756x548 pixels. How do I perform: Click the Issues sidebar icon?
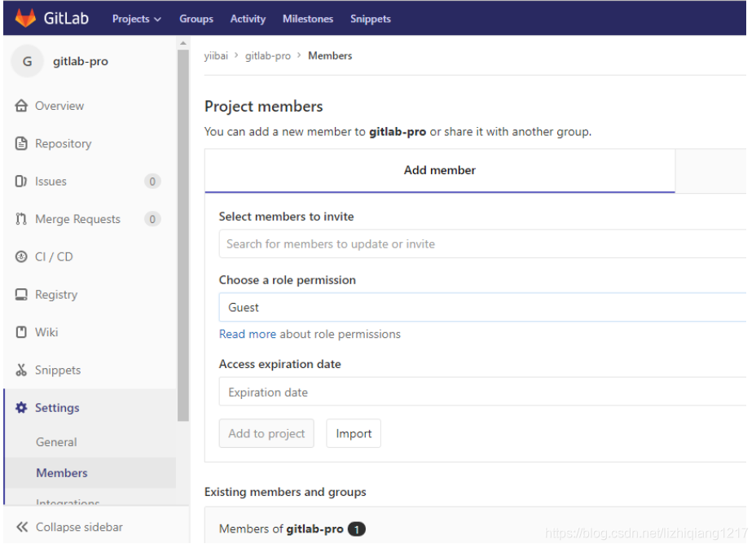pyautogui.click(x=21, y=182)
